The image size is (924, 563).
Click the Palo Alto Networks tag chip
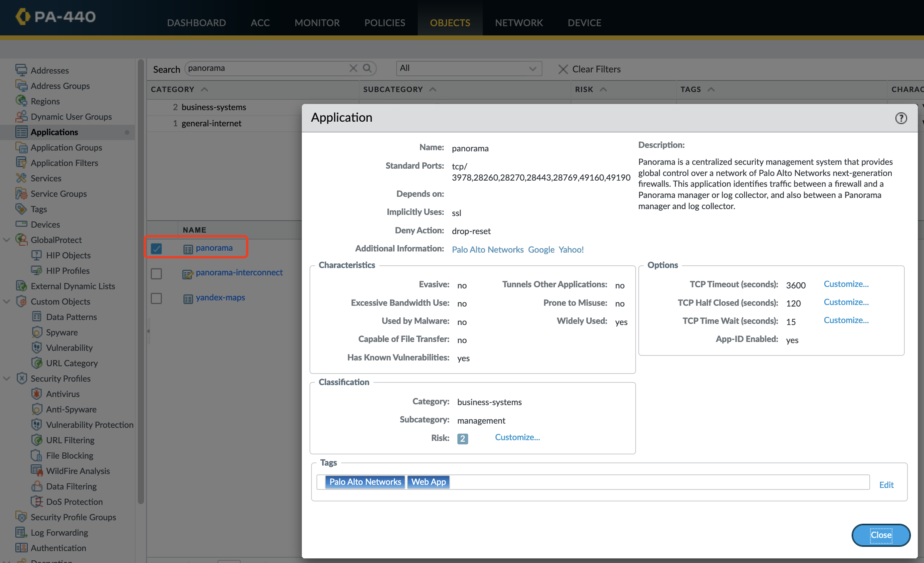point(365,482)
